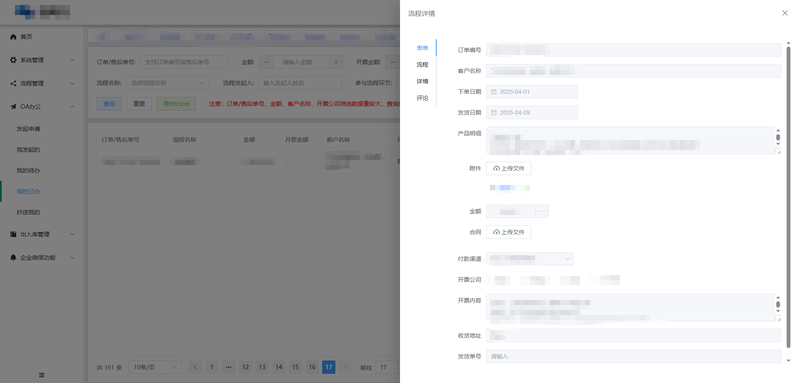Open the 付款渠道 dropdown
The height and width of the screenshot is (383, 800).
pyautogui.click(x=530, y=259)
